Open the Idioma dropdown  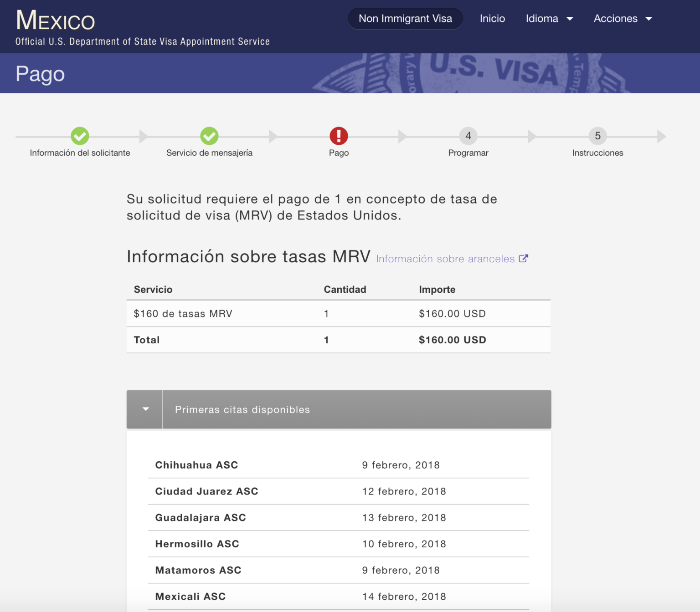click(x=549, y=19)
